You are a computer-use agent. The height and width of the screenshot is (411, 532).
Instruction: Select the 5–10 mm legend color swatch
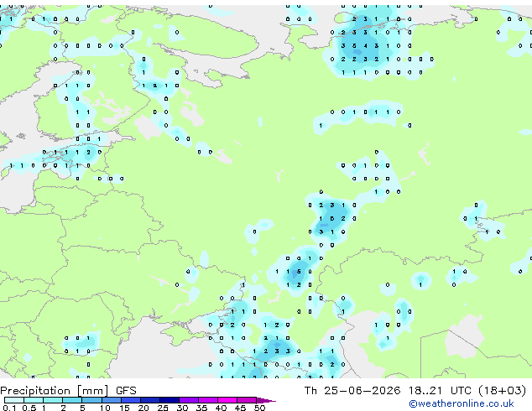click(x=92, y=400)
